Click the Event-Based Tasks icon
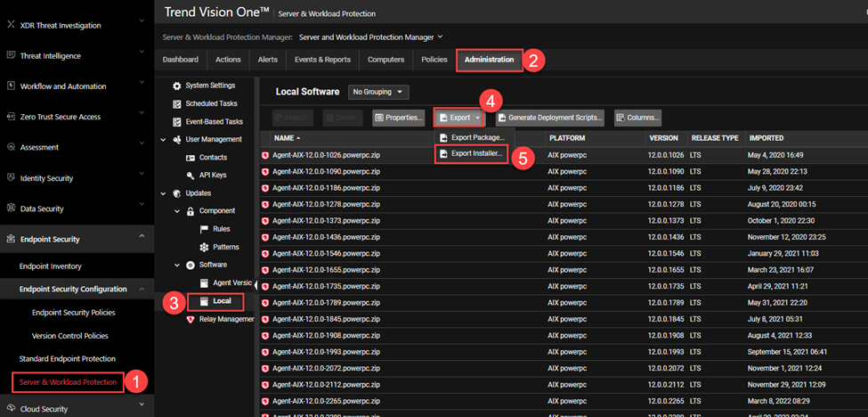868x417 pixels. [177, 121]
